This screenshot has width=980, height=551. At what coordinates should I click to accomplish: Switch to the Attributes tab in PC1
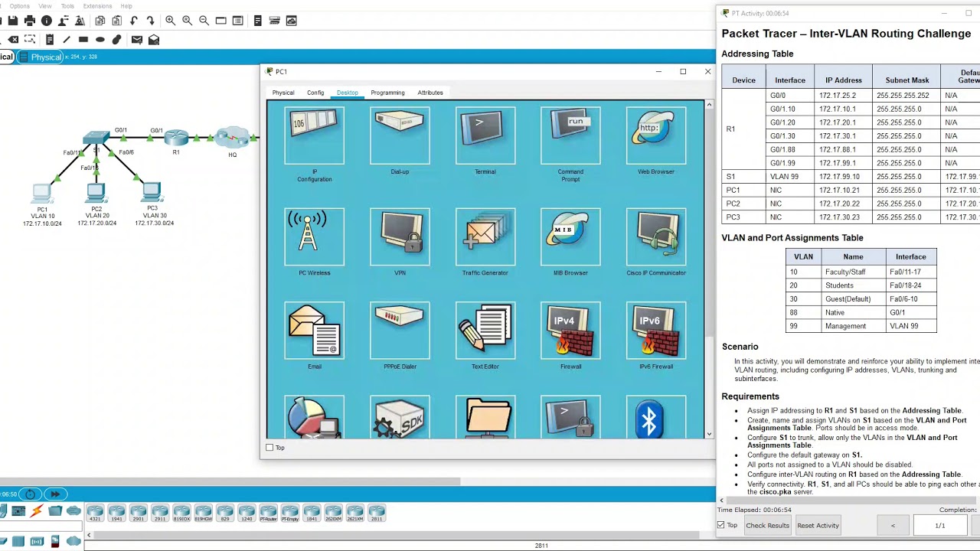[430, 93]
